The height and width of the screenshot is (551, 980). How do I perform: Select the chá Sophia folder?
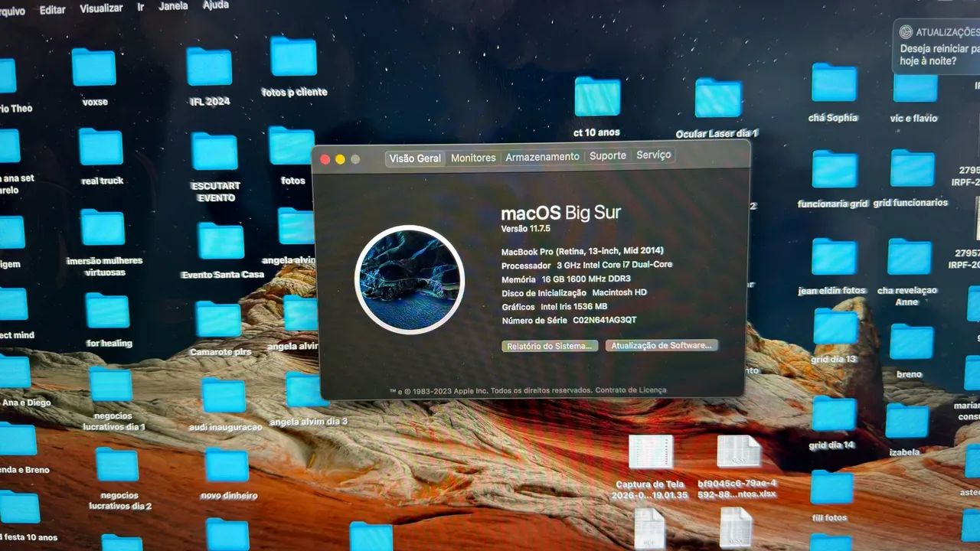(834, 82)
